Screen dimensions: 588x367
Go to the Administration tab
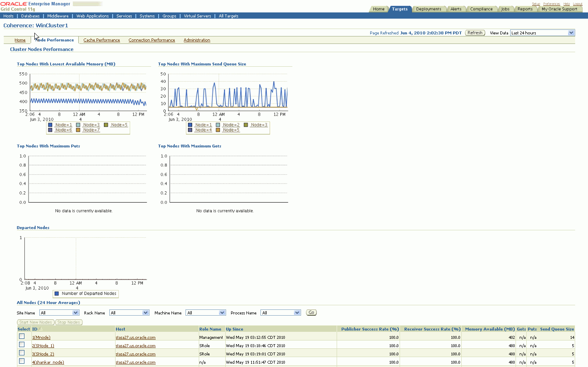click(x=197, y=40)
